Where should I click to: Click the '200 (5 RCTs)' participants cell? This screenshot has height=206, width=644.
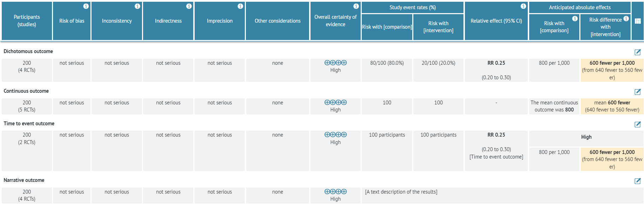27,106
